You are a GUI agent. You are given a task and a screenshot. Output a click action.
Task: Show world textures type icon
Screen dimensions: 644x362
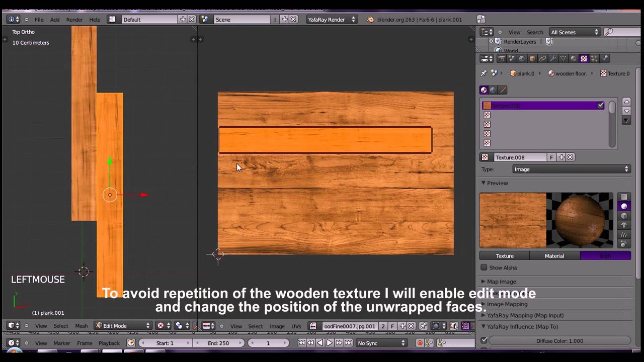click(x=493, y=90)
